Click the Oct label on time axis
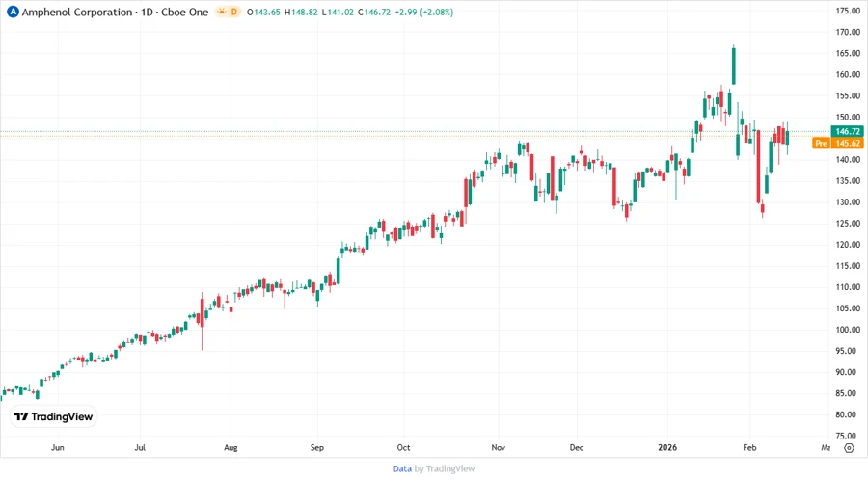 [x=403, y=447]
